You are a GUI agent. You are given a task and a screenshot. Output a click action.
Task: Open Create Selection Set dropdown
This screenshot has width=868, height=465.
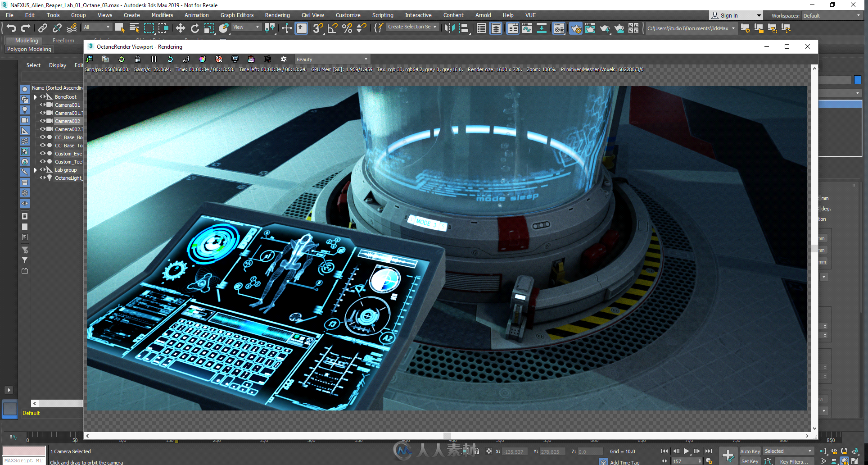coord(412,27)
